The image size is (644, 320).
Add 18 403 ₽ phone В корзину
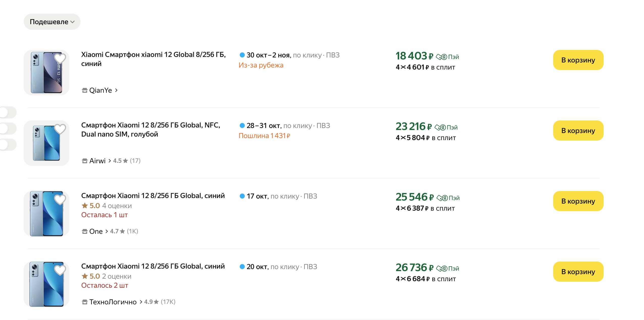click(578, 60)
